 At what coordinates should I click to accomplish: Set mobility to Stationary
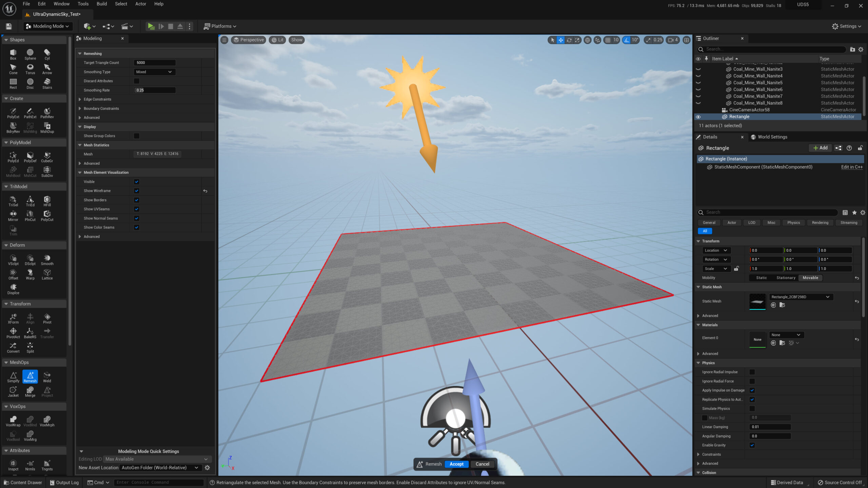point(786,278)
